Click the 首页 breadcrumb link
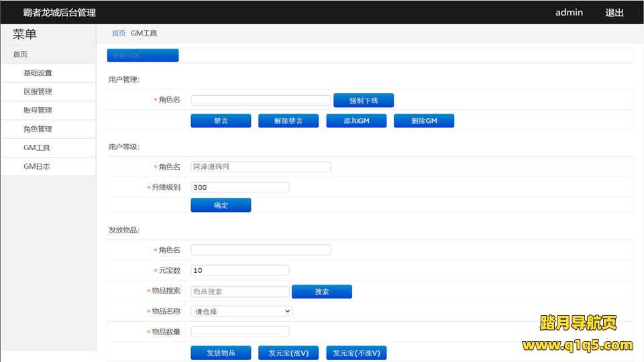 point(119,33)
